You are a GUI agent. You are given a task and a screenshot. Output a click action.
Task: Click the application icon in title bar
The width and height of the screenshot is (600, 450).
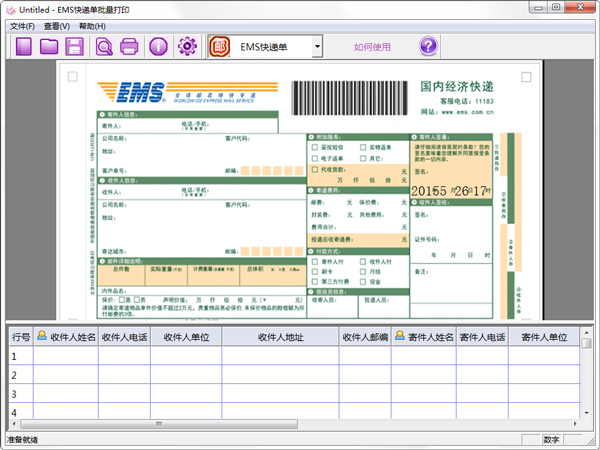pos(11,10)
